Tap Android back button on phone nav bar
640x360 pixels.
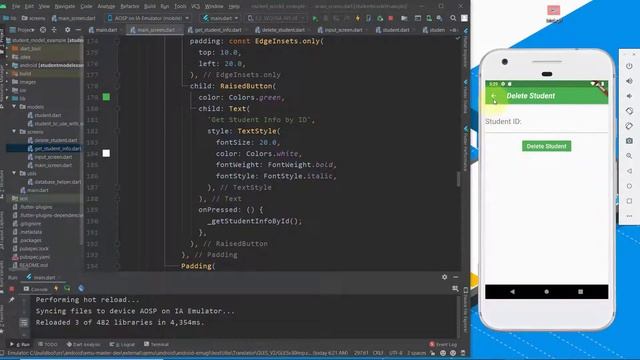tap(513, 292)
